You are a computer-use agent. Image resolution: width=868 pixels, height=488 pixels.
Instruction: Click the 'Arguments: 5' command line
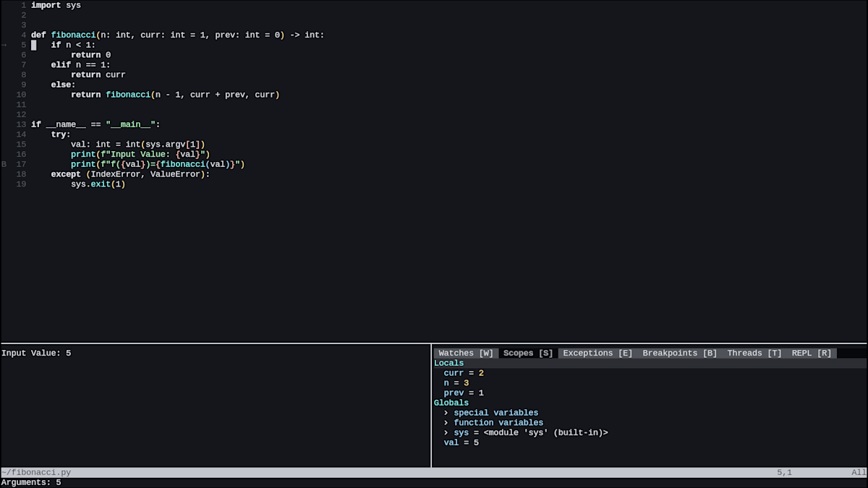[31, 483]
